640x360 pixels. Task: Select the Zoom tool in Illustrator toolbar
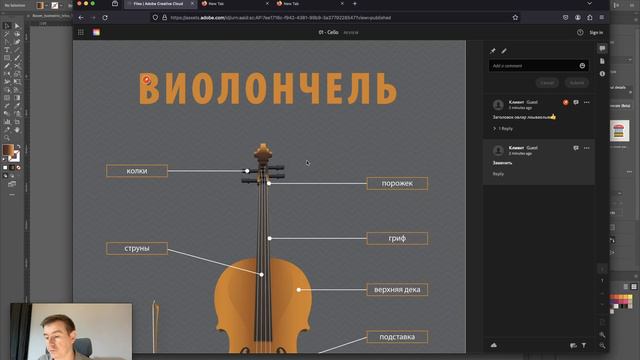7,138
